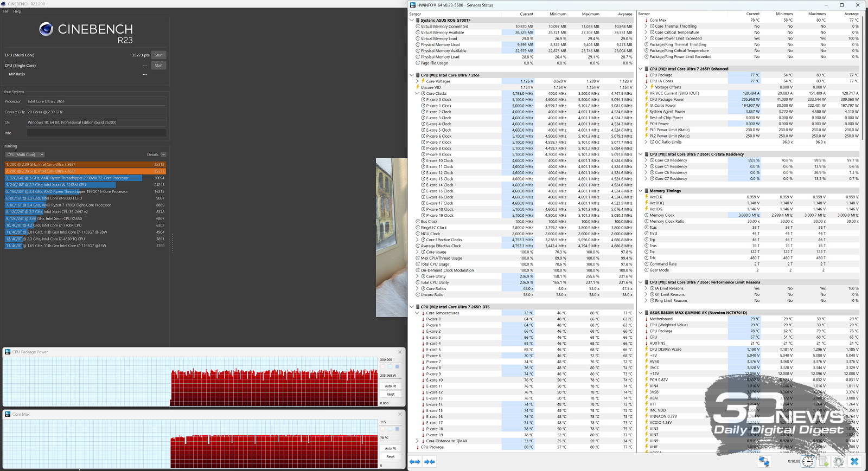Close the CPU Package Power graph window

(400, 352)
